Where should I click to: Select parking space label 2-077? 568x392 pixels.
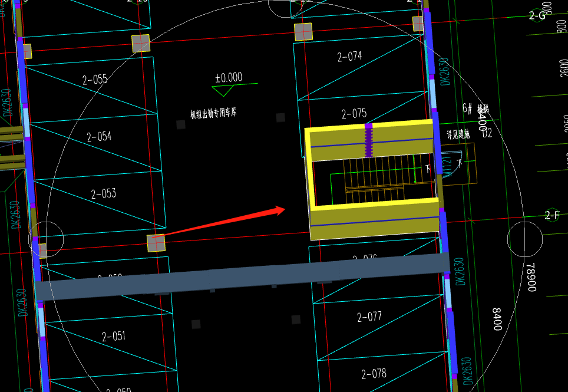(x=369, y=317)
